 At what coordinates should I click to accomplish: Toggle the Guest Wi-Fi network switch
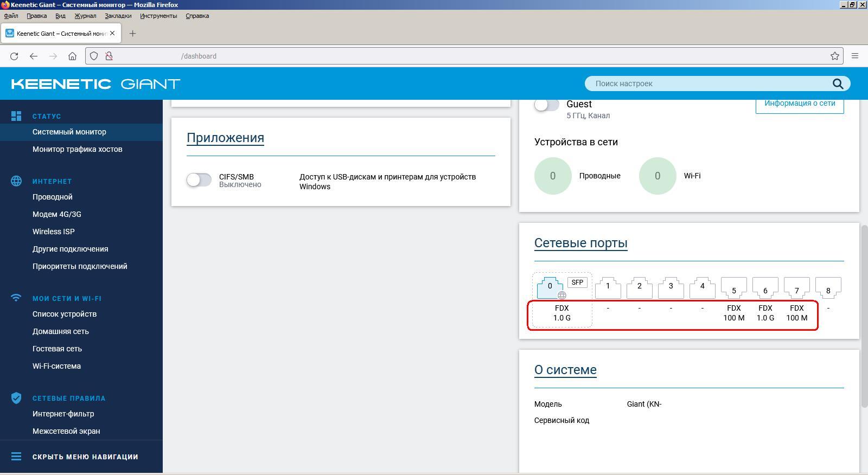[x=546, y=105]
